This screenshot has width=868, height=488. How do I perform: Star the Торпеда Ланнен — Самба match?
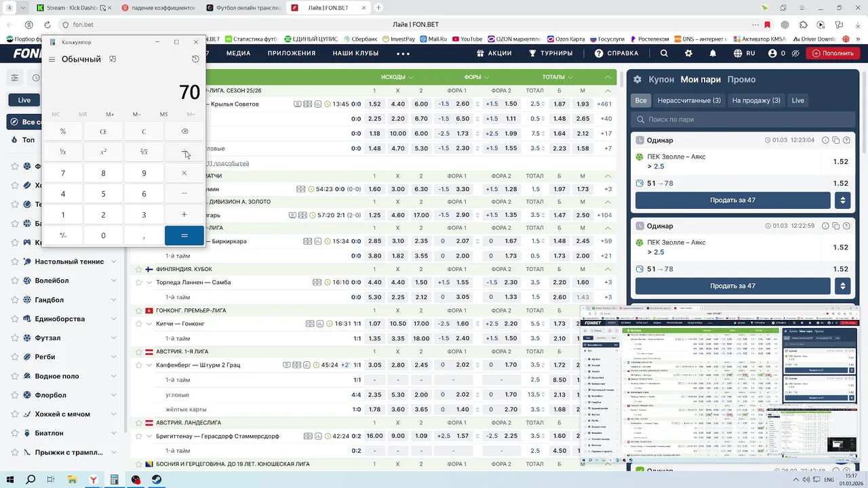click(x=139, y=283)
